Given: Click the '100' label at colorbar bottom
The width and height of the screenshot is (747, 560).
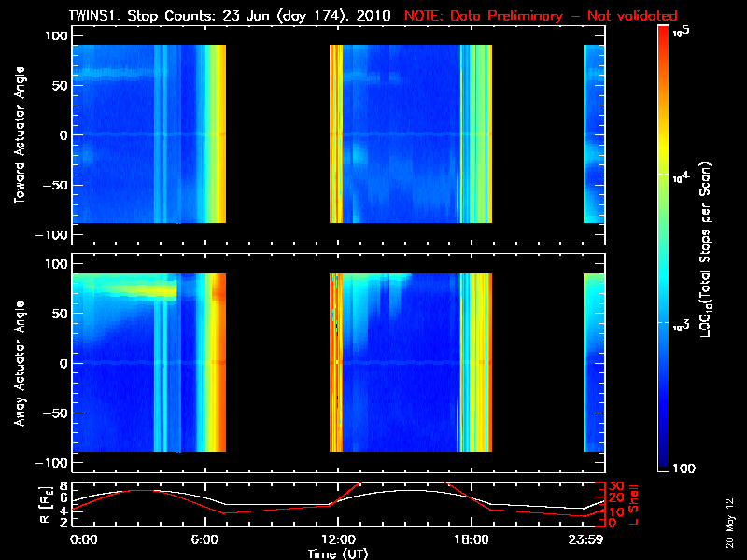Looking at the screenshot, I should tap(684, 469).
